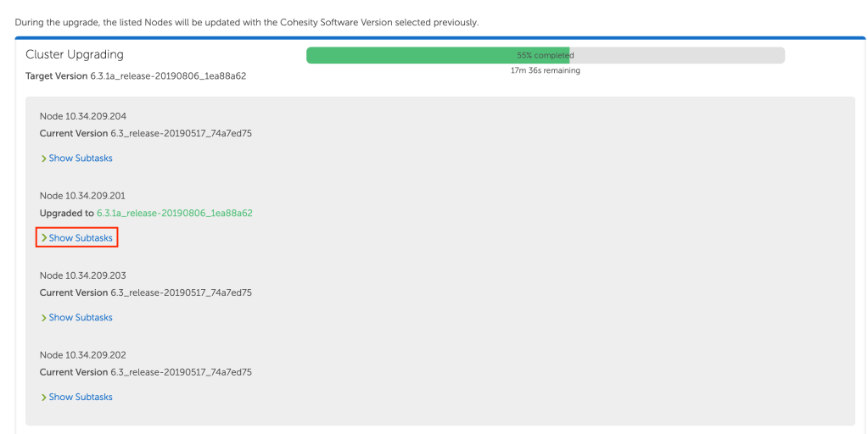Click the chevron icon for node 10.34.209.203

[x=43, y=318]
